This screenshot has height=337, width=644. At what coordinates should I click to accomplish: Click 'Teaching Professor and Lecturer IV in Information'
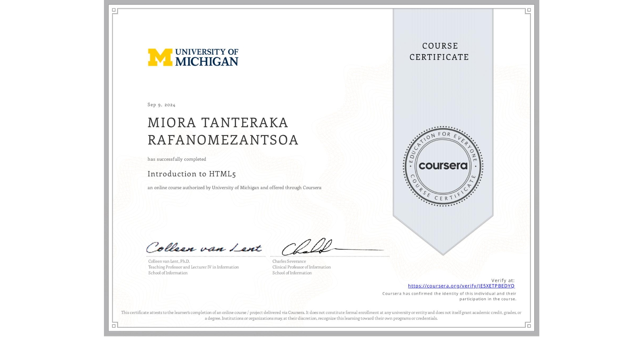[x=193, y=267]
